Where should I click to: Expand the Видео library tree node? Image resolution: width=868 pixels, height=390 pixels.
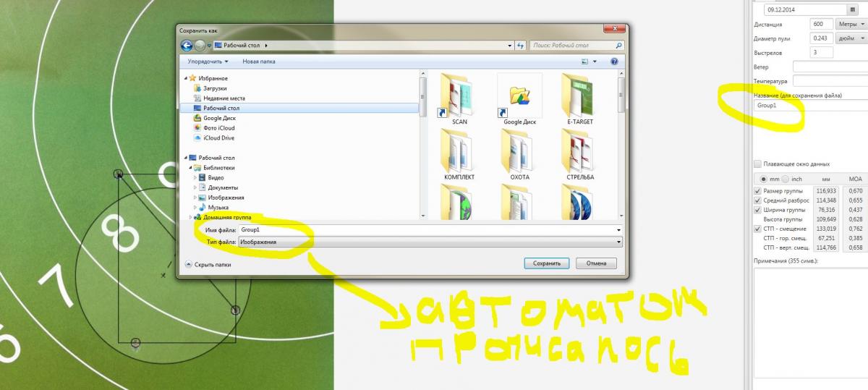(195, 177)
